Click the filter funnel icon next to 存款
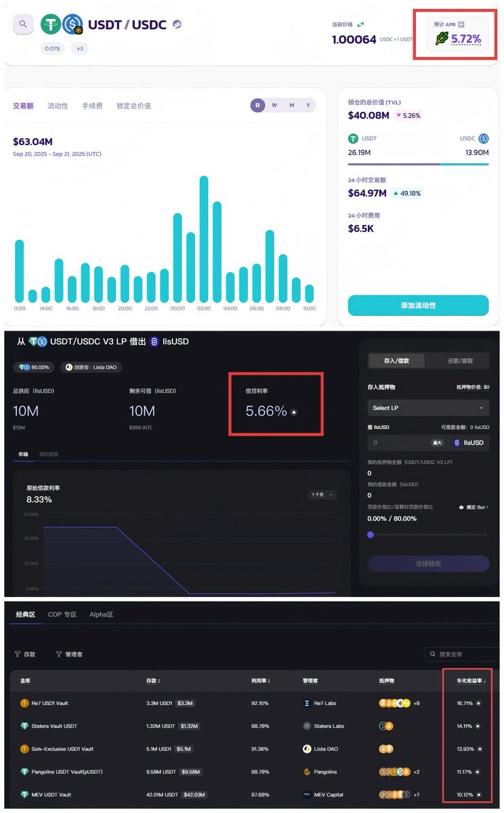504x813 pixels. point(17,654)
